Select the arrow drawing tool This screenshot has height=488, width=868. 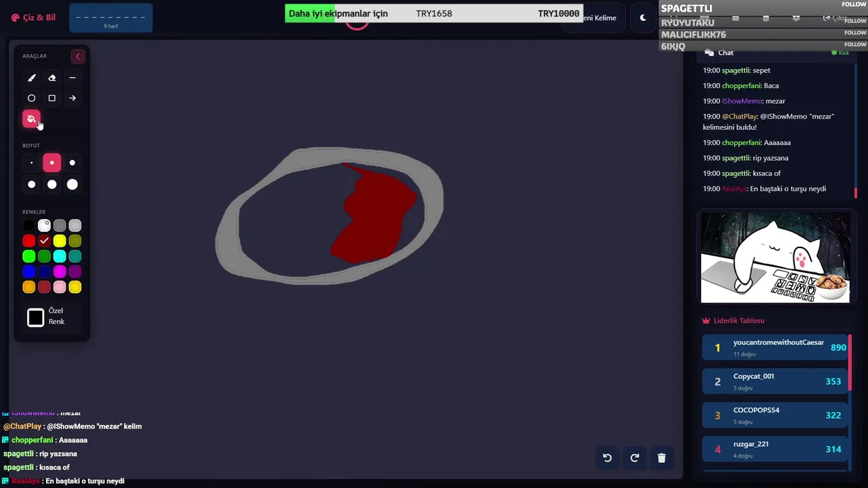pos(73,98)
